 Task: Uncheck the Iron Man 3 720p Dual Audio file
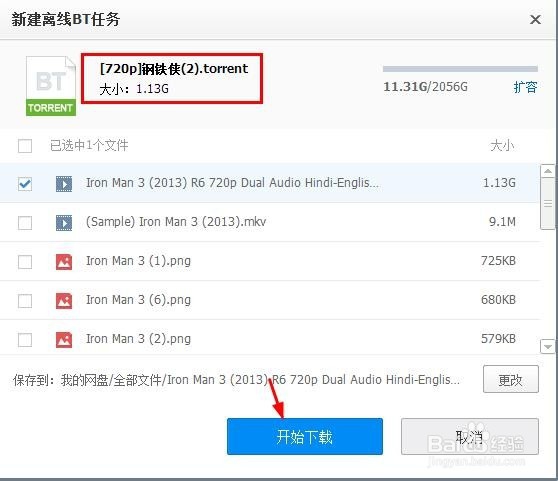point(25,184)
